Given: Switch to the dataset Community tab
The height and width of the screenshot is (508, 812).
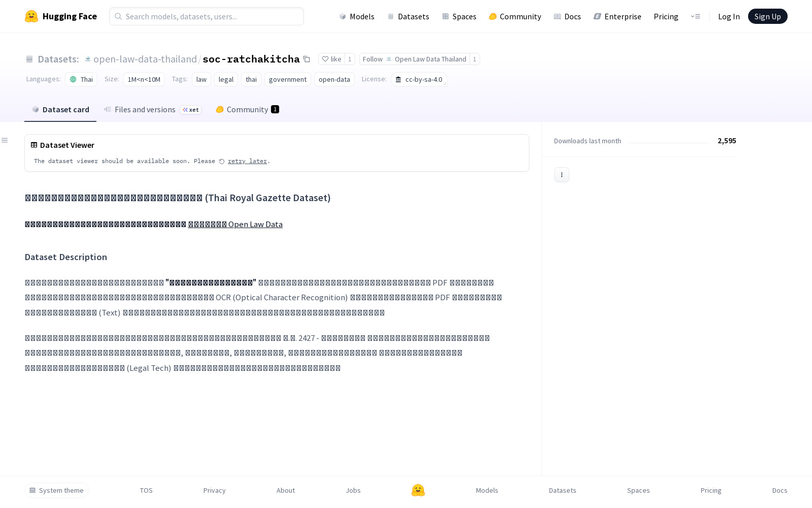Looking at the screenshot, I should point(248,110).
